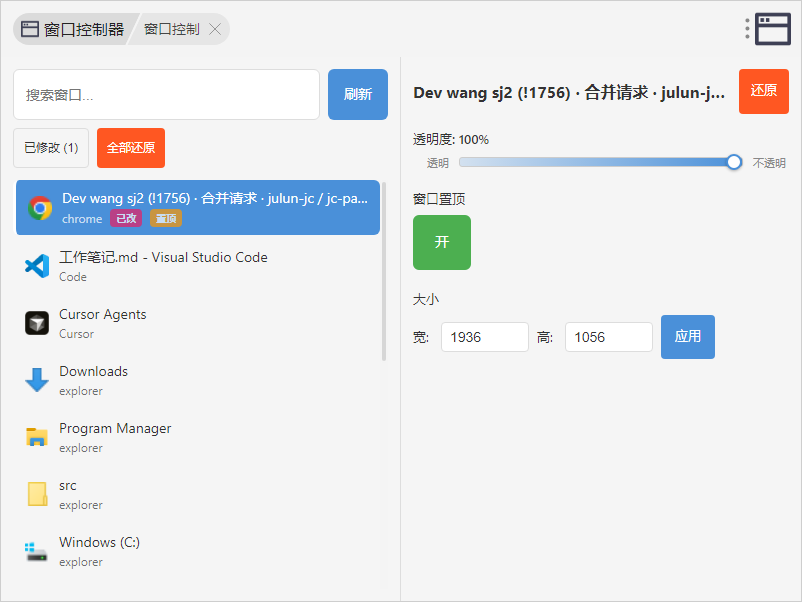Click the 刷新 refresh button
The image size is (802, 602).
click(x=358, y=95)
